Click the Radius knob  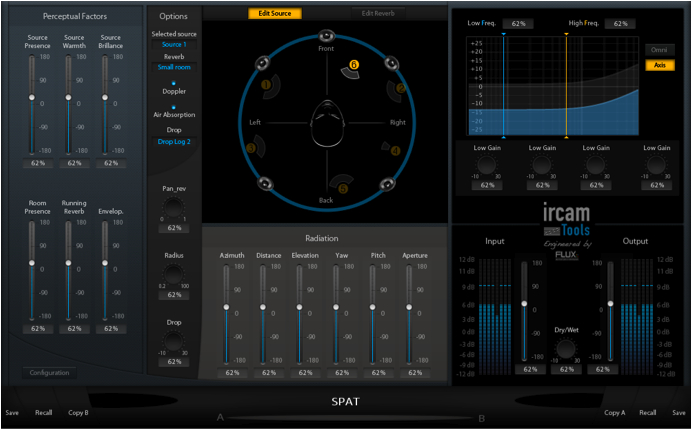pyautogui.click(x=173, y=274)
